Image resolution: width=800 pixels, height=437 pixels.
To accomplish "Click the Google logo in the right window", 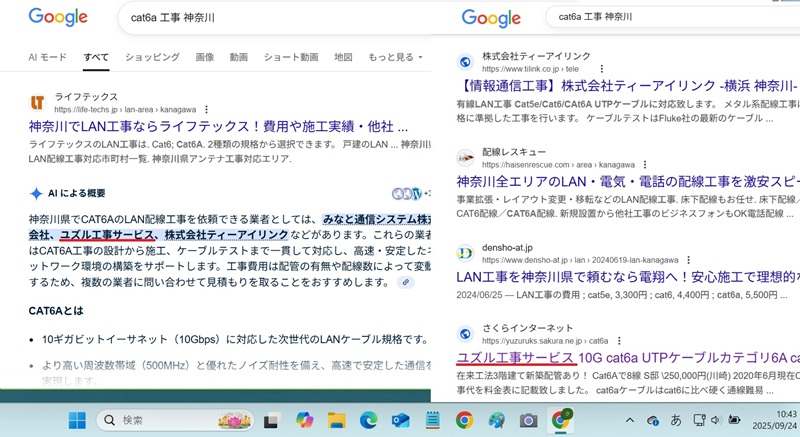I will pyautogui.click(x=491, y=18).
